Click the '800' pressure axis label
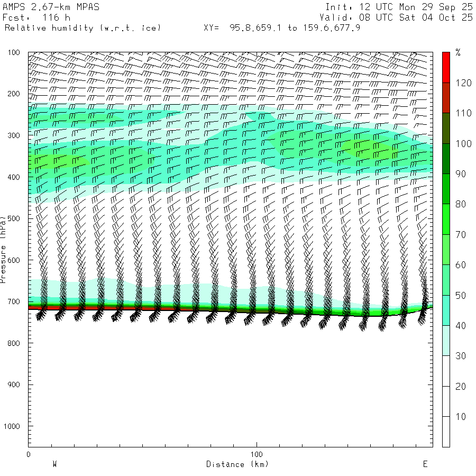The image size is (476, 476). (14, 343)
